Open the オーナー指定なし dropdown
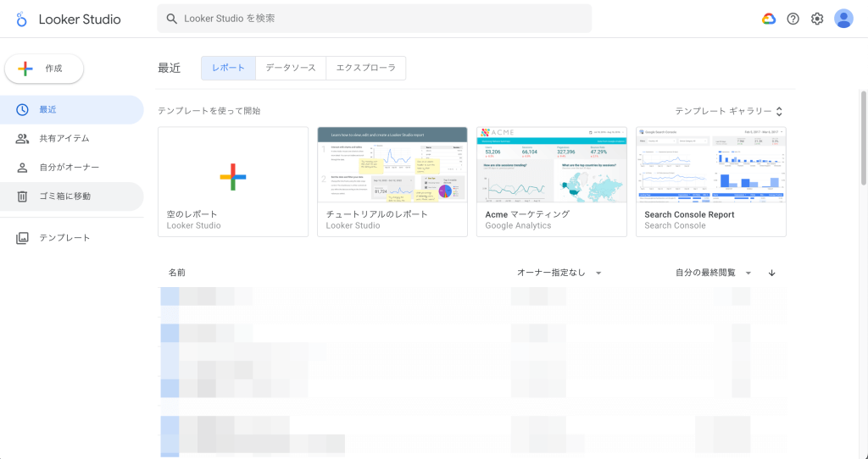868x459 pixels. tap(559, 273)
